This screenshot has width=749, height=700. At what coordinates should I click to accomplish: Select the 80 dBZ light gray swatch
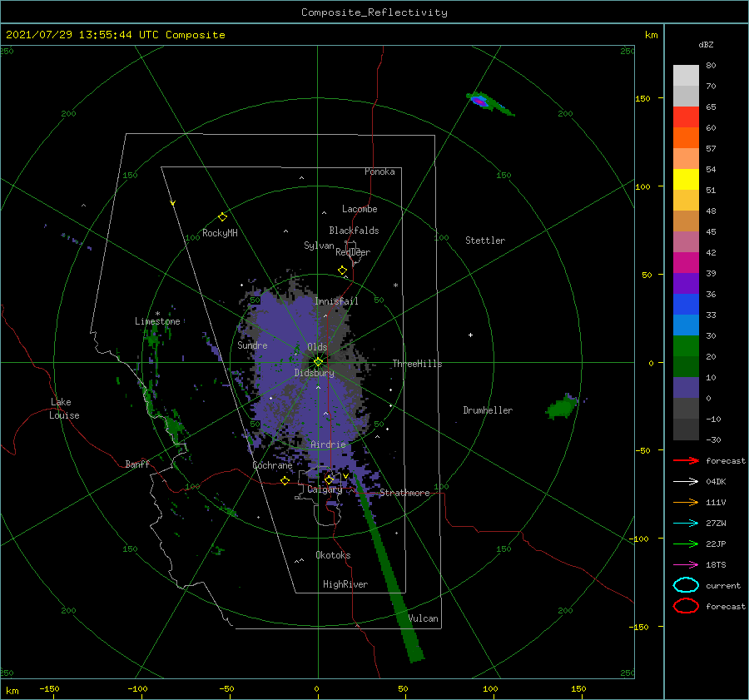coord(686,75)
